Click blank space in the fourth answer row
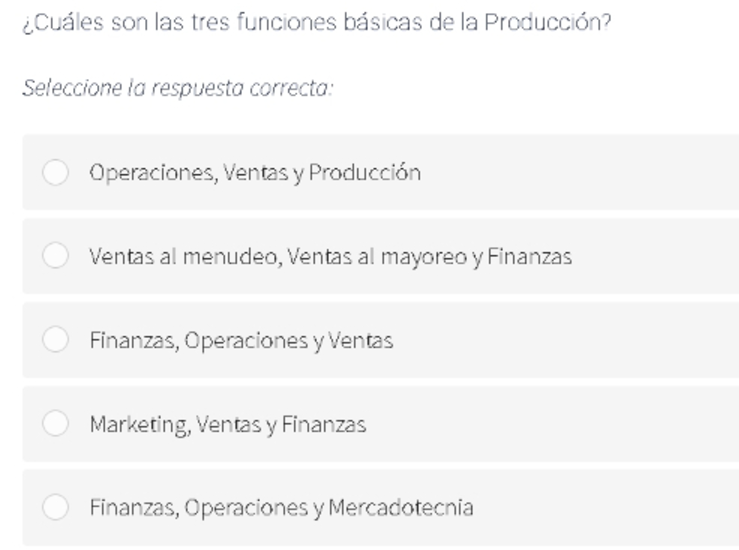The image size is (739, 550). point(551,424)
